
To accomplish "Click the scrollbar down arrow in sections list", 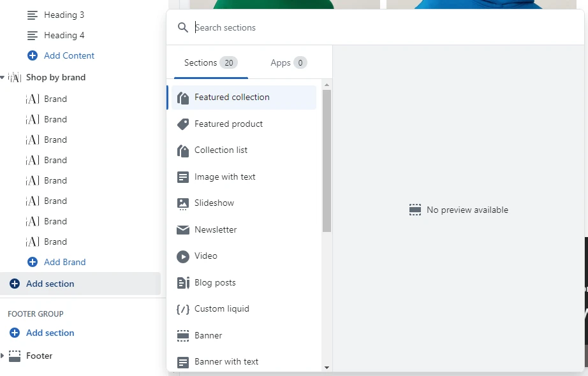I will (x=327, y=367).
